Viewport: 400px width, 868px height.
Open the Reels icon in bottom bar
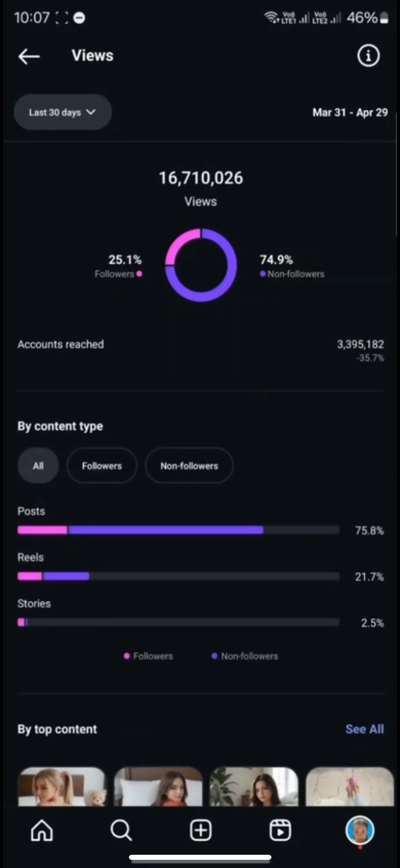click(x=280, y=830)
